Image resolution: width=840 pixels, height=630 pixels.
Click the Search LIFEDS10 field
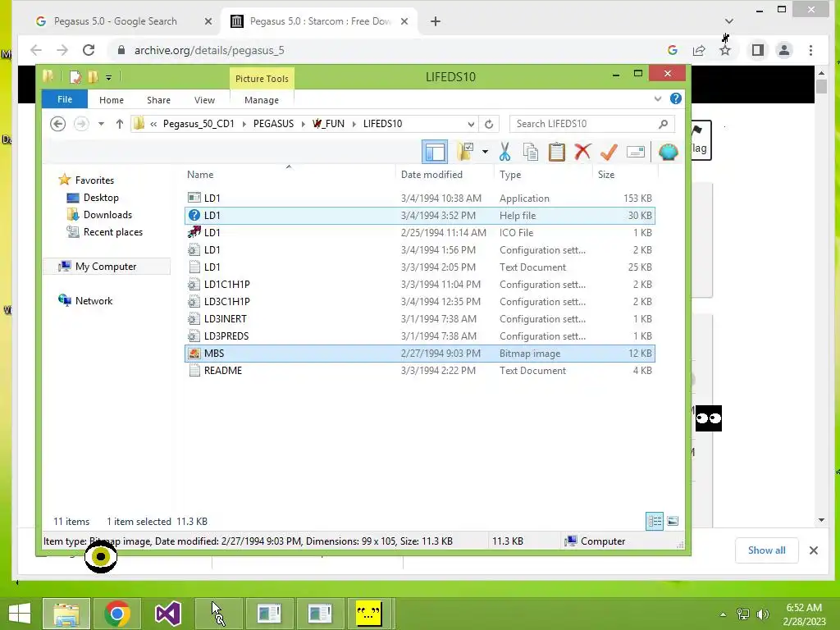coord(592,124)
